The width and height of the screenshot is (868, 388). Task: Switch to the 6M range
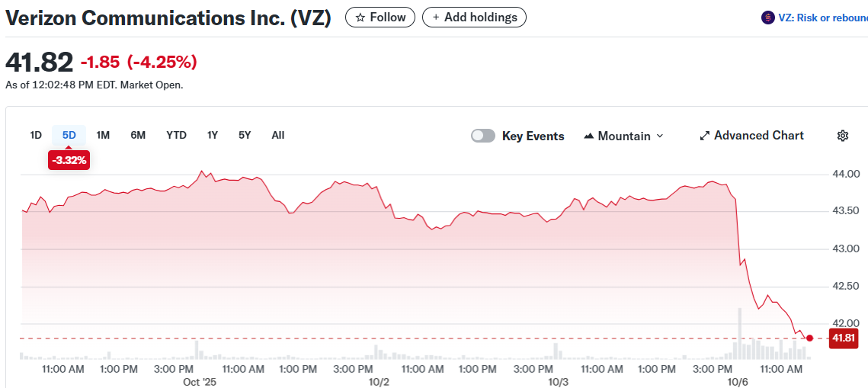[138, 135]
